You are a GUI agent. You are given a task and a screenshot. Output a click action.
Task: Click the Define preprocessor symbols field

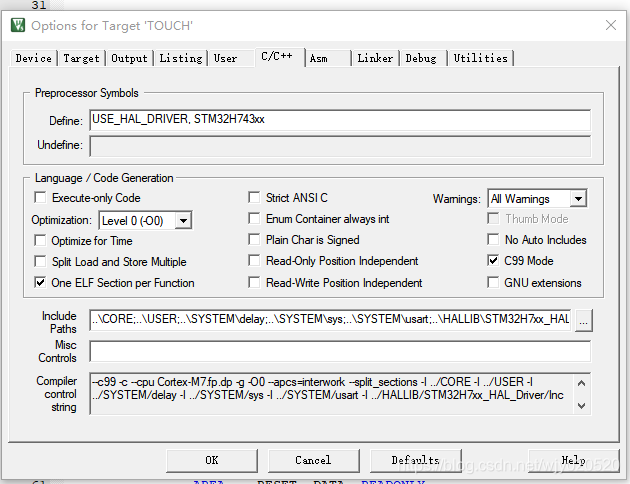click(340, 120)
